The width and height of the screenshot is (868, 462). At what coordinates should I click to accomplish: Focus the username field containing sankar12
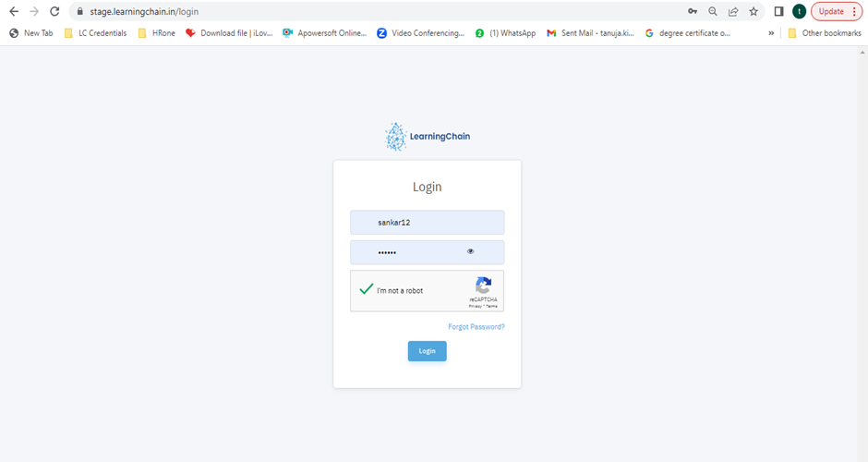coord(427,223)
